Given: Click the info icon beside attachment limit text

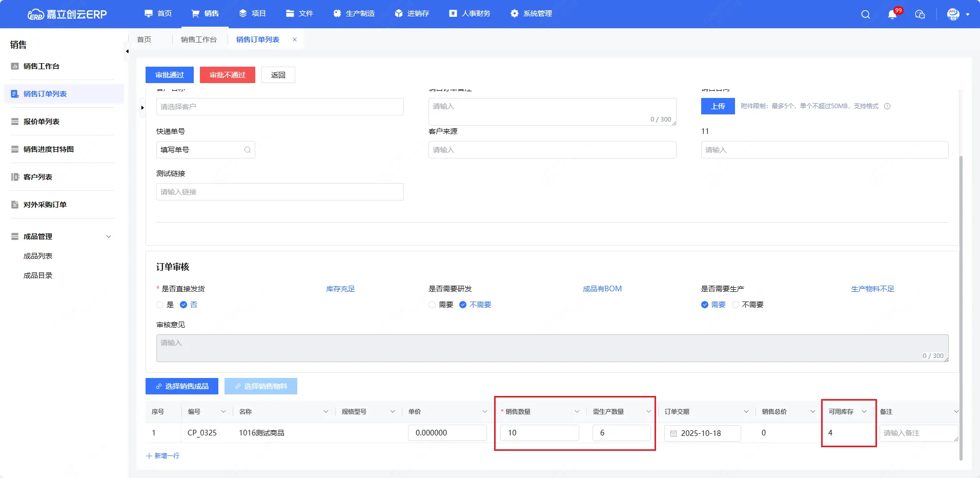Looking at the screenshot, I should (x=887, y=106).
